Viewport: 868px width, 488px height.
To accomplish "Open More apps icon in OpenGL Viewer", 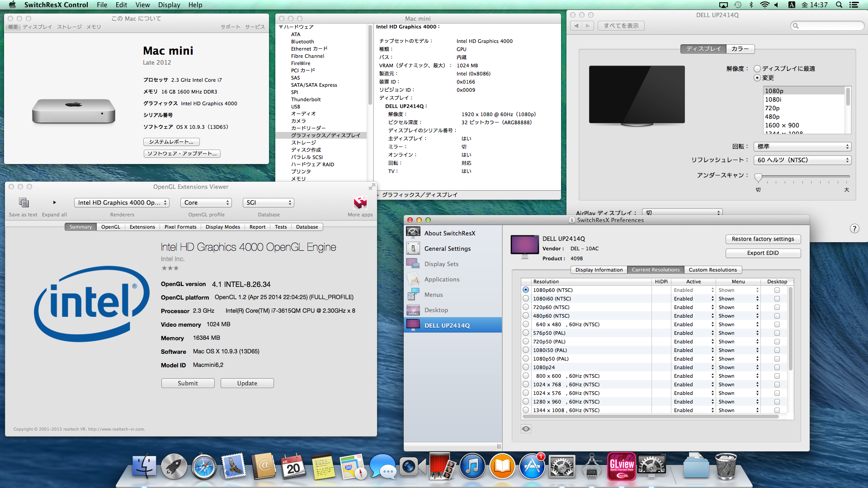I will pos(360,202).
